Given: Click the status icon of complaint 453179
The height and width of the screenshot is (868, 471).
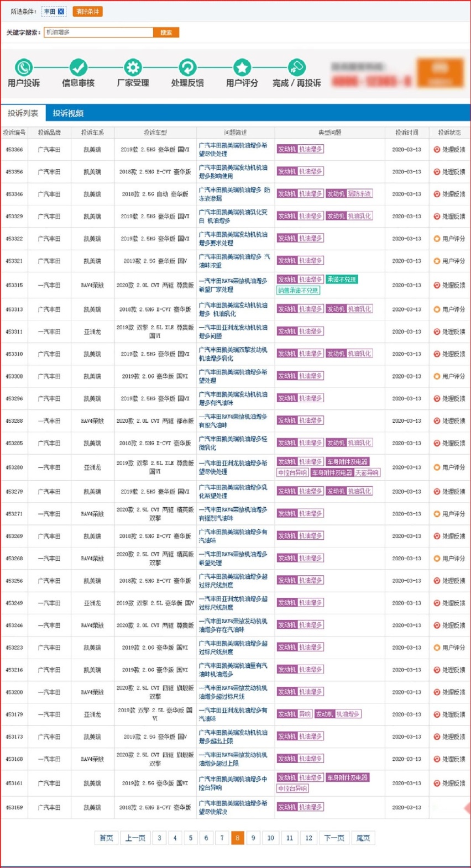Looking at the screenshot, I should point(437,714).
